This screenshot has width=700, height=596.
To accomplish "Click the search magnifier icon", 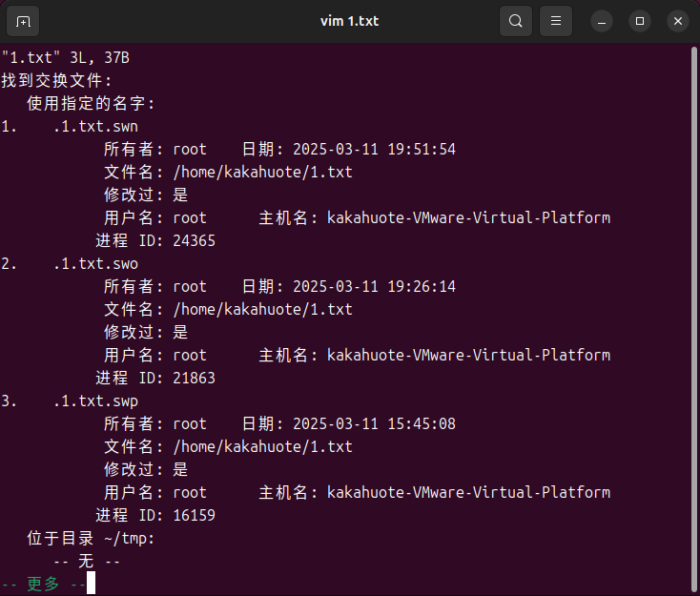I will 516,20.
